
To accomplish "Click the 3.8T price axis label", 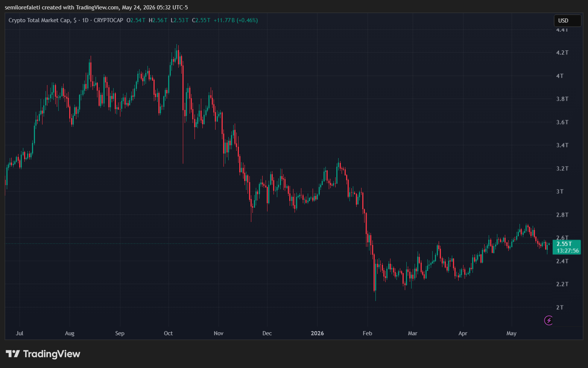I will (562, 99).
